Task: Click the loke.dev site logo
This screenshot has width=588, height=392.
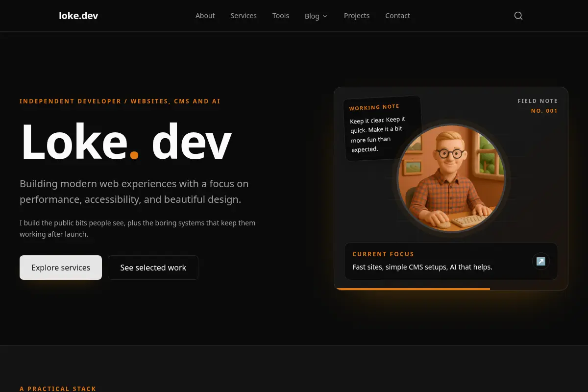Action: (78, 16)
